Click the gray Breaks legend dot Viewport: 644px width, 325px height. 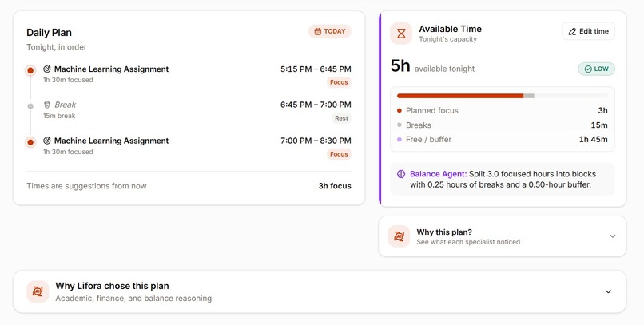(400, 125)
